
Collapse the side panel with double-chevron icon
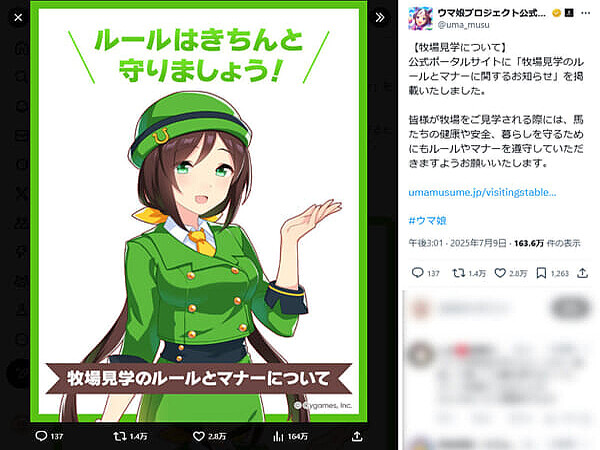(380, 18)
